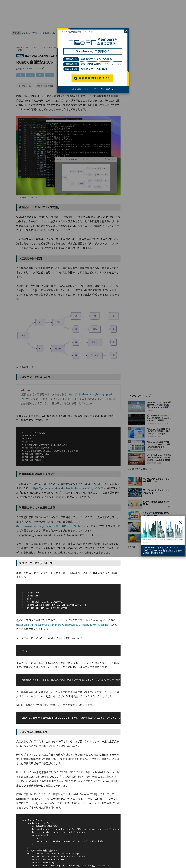Click ログイン in the yellow popup button

click(x=105, y=78)
